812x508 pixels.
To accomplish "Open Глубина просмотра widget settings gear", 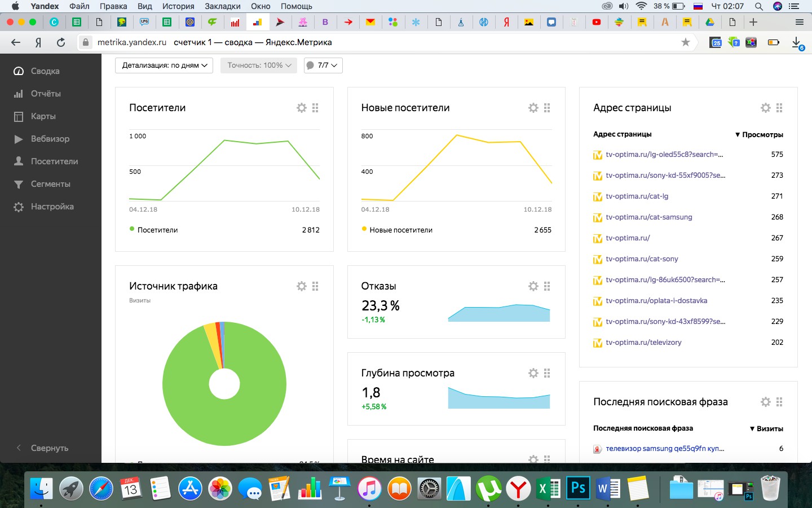I will point(533,373).
